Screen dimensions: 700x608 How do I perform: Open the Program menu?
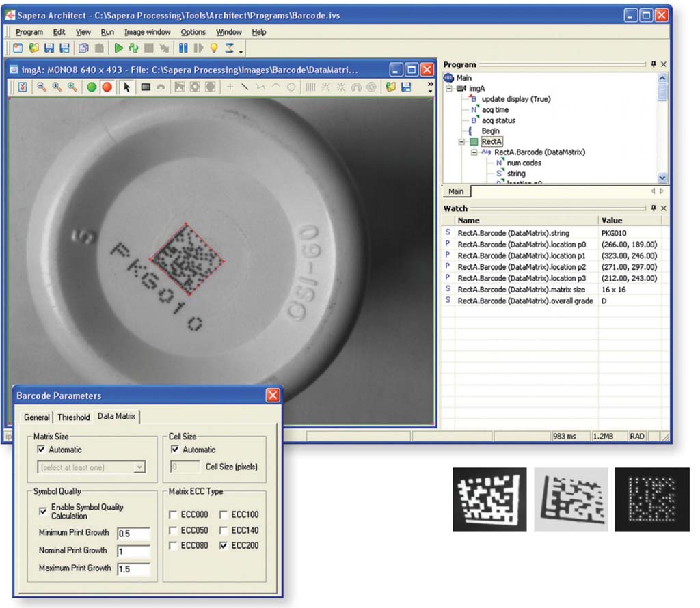coord(29,32)
